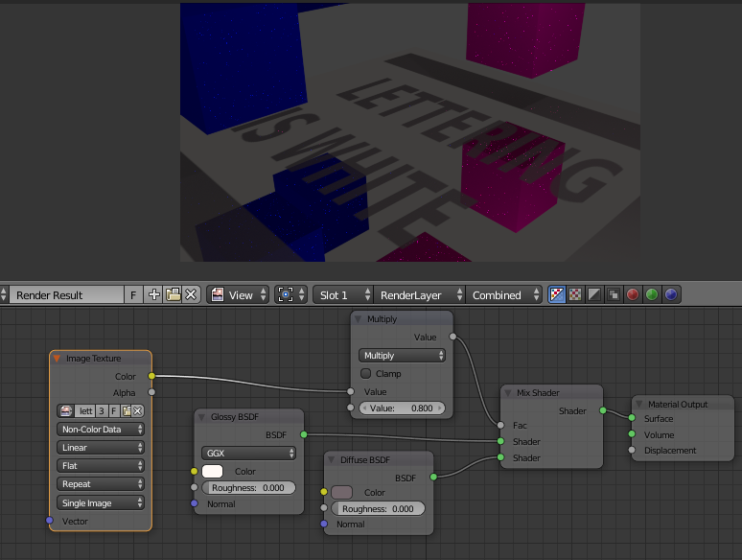Click the blue channel display button

click(x=671, y=295)
